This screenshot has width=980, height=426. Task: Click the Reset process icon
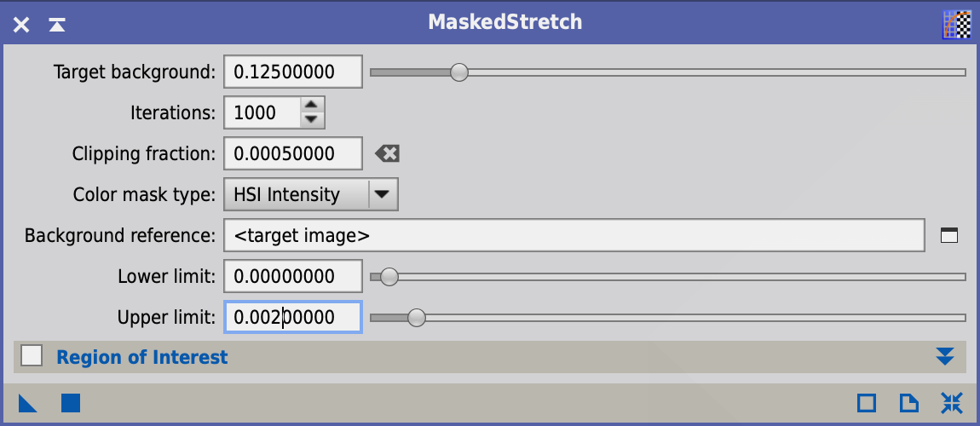[951, 404]
